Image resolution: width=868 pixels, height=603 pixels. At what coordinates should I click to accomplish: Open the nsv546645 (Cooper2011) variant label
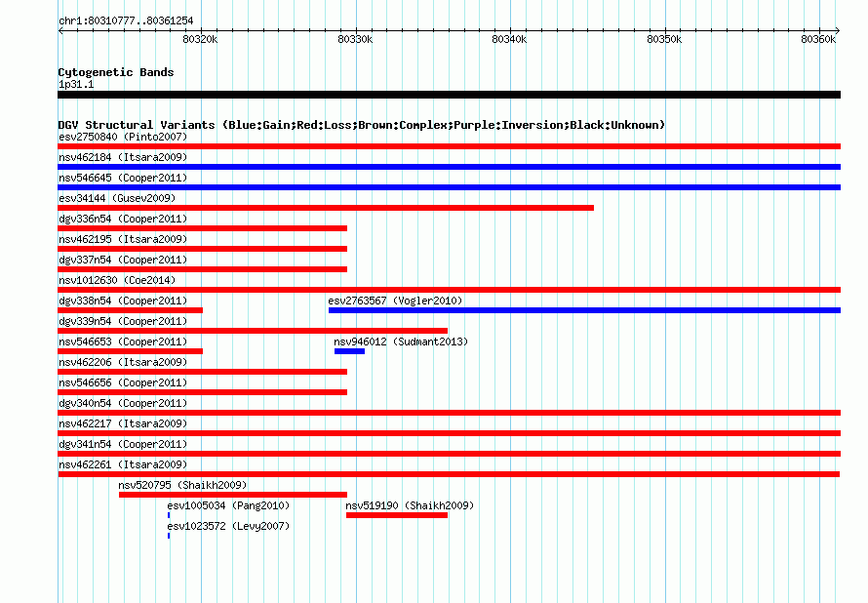123,178
